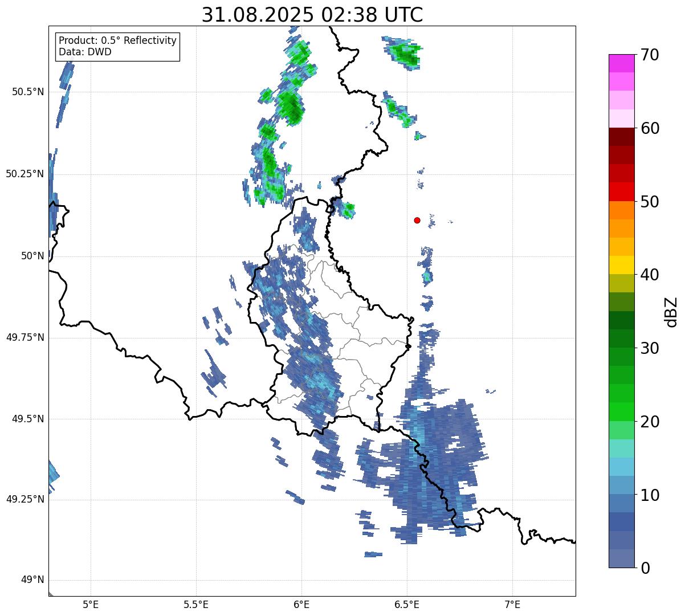This screenshot has height=616, width=685.
Task: Click the title "31.08.2025 02:38 UTC"
Action: [x=312, y=14]
